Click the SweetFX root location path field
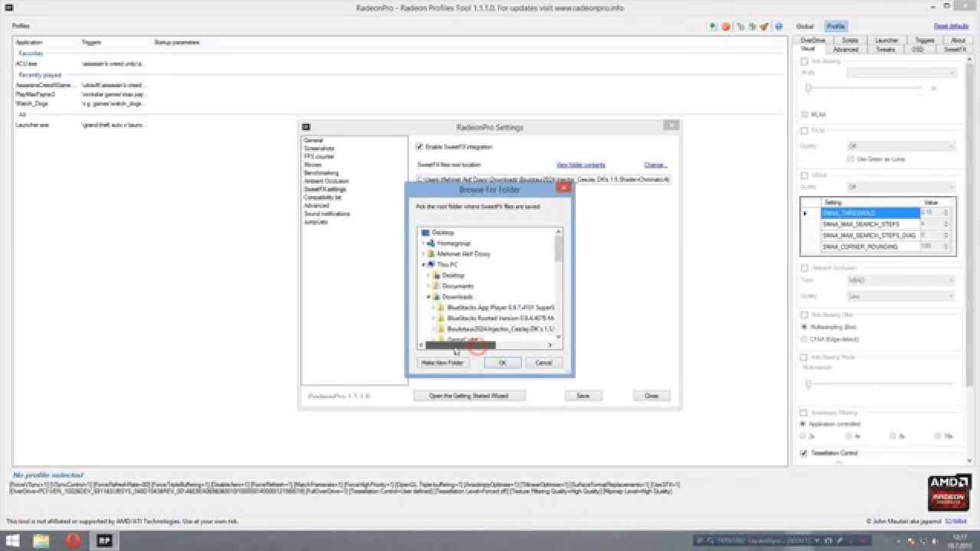Image resolution: width=980 pixels, height=551 pixels. pyautogui.click(x=544, y=179)
